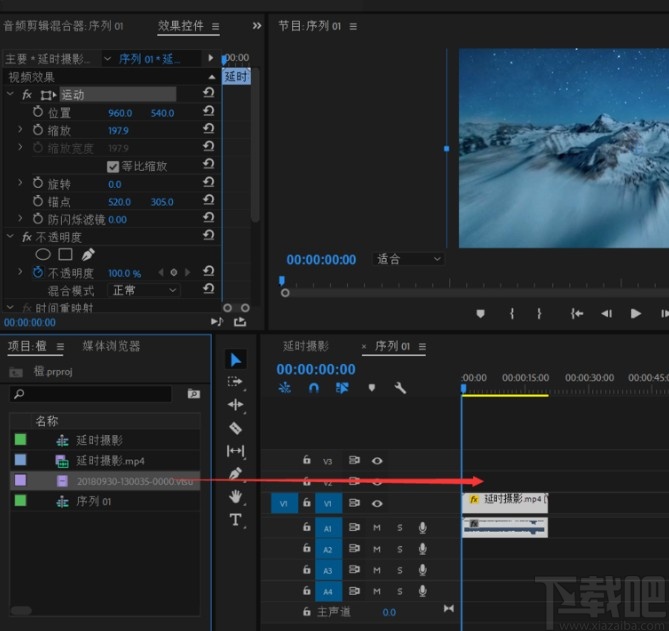This screenshot has width=669, height=631.
Task: Switch to the 媒体浏览器 Media Browser tab
Action: click(x=111, y=346)
